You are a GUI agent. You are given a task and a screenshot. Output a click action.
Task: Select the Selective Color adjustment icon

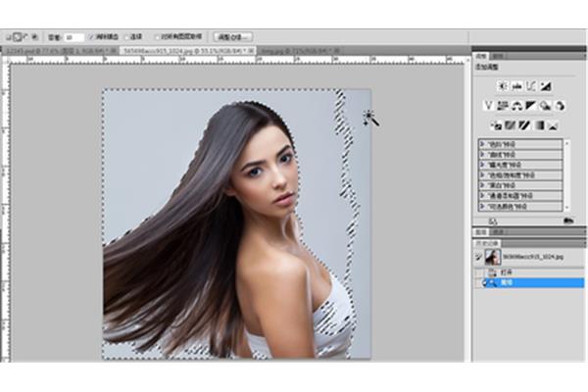click(x=553, y=125)
